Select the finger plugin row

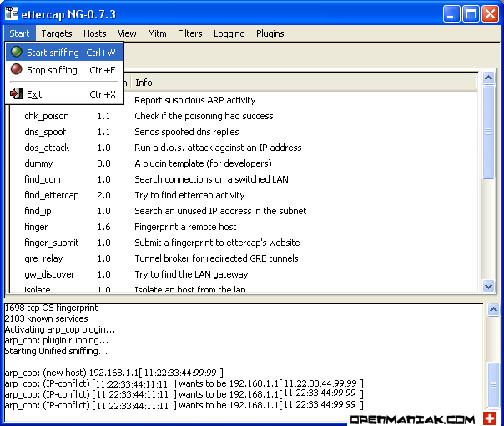tap(244, 227)
